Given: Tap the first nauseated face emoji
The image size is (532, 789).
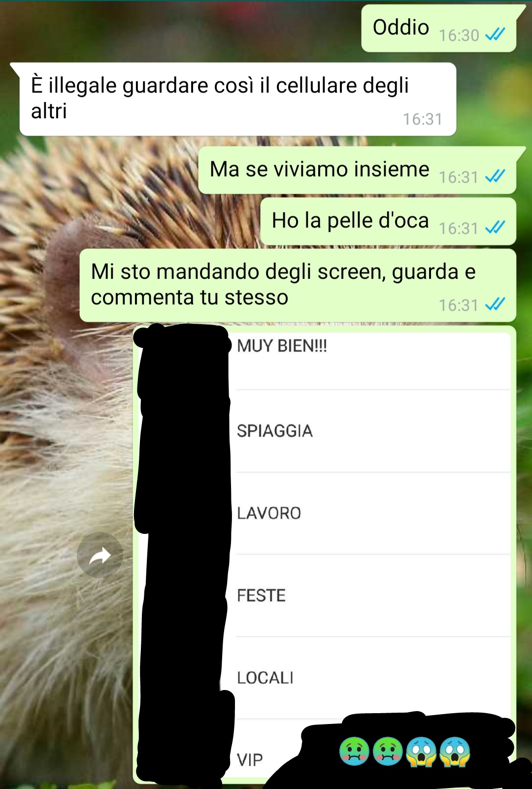Looking at the screenshot, I should (354, 751).
